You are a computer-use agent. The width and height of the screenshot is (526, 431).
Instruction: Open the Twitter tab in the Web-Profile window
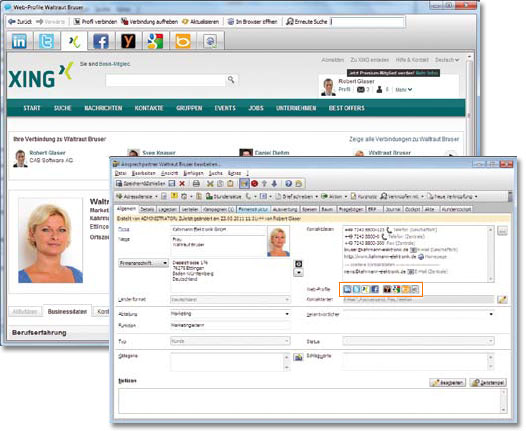pos(46,41)
